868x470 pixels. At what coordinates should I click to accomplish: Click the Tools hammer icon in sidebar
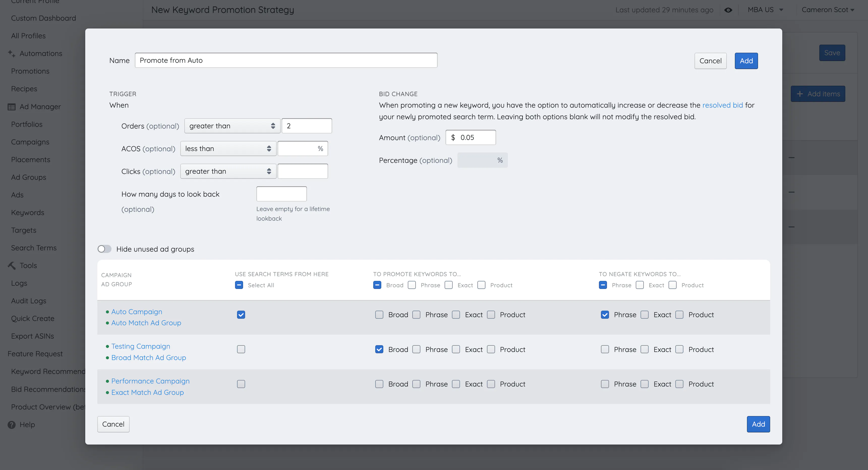point(11,266)
